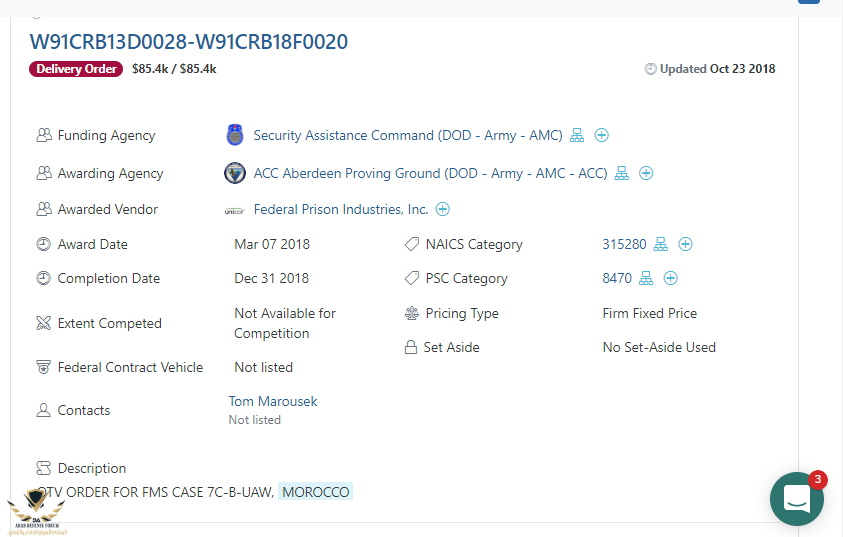Open the chat widget with 3 notifications

pos(797,499)
